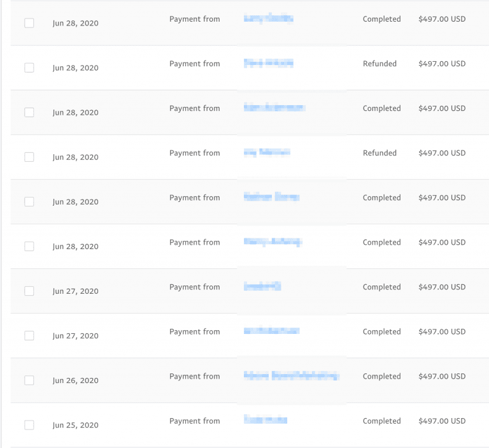This screenshot has height=448, width=489.
Task: Open payer name link of the second Refunded payment
Action: (x=267, y=152)
